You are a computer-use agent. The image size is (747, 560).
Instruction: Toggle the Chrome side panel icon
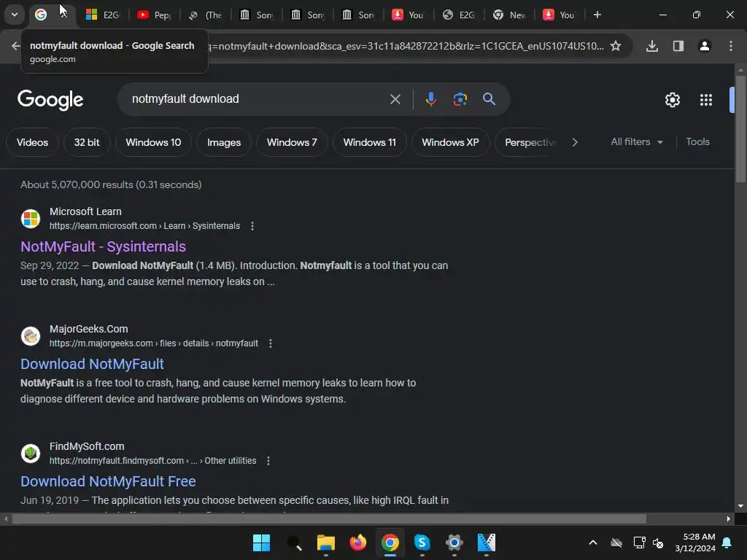678,46
